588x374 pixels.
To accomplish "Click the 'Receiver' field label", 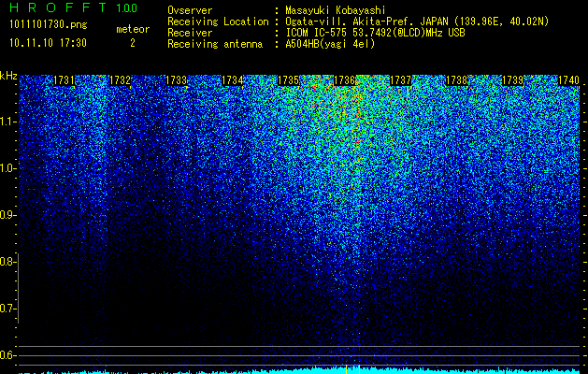I will [x=190, y=33].
